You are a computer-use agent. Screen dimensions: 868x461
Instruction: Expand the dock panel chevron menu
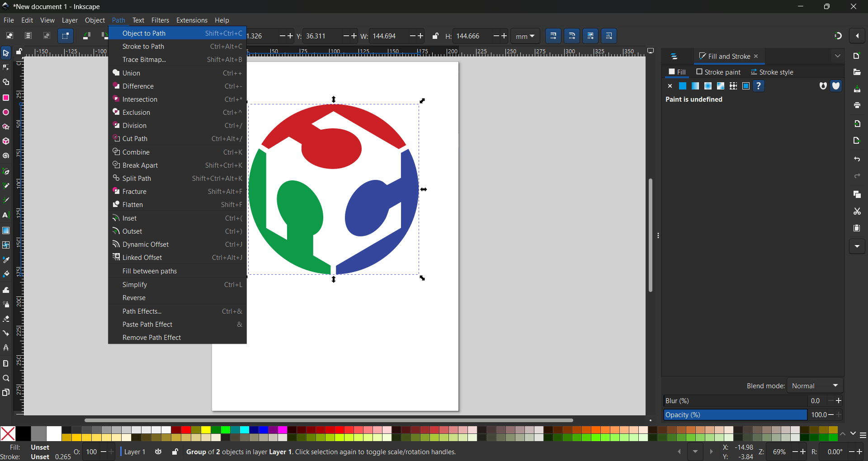click(837, 56)
